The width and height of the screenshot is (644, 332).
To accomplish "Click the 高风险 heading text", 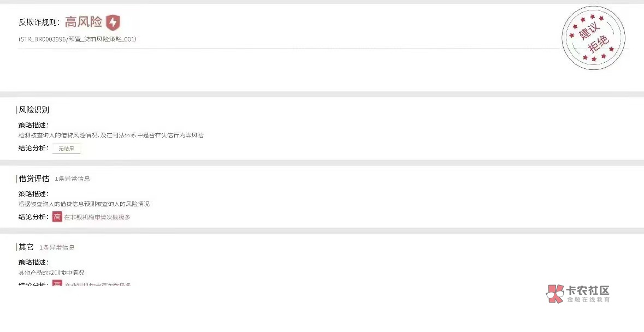I will (x=84, y=22).
